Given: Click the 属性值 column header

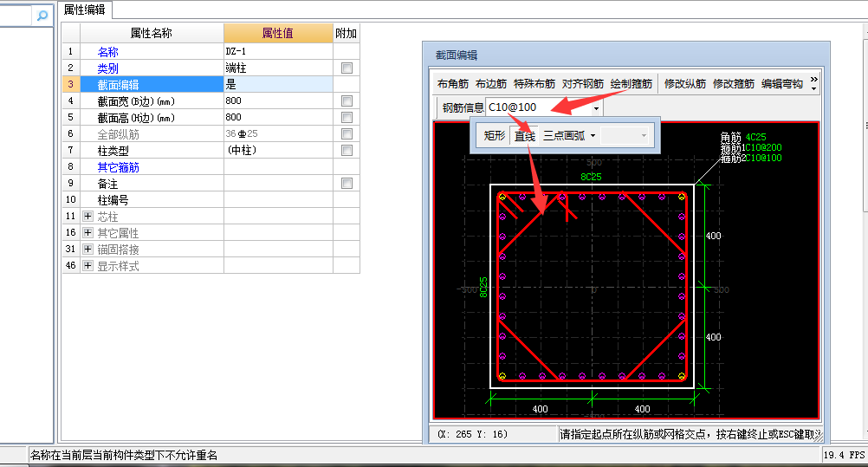Looking at the screenshot, I should [278, 33].
